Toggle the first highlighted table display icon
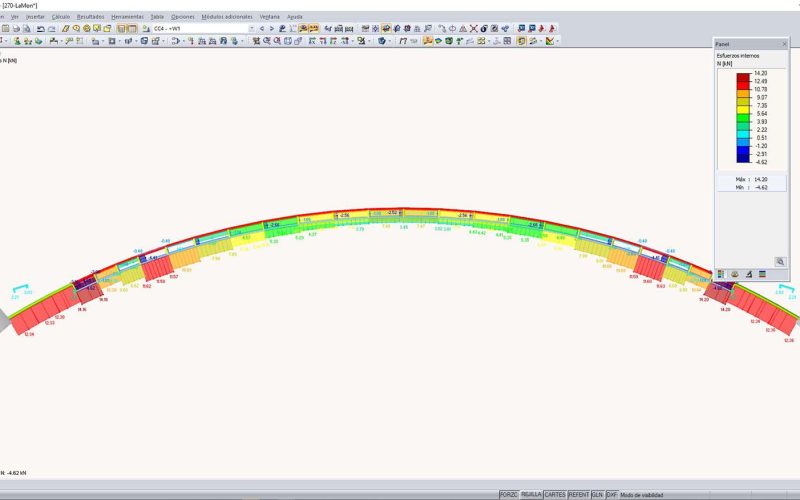This screenshot has width=800, height=500. [x=121, y=29]
